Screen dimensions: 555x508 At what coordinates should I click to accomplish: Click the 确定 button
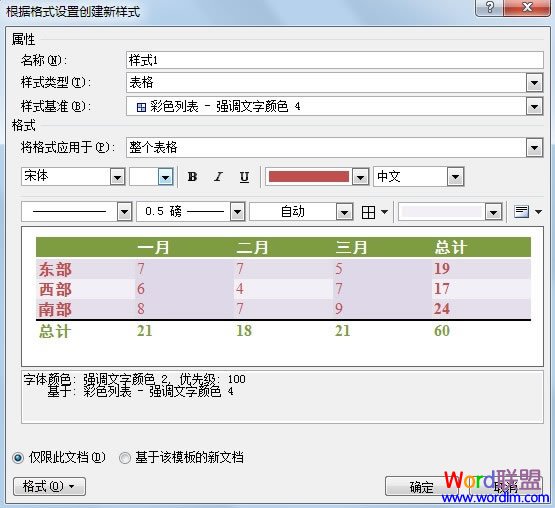pyautogui.click(x=421, y=487)
